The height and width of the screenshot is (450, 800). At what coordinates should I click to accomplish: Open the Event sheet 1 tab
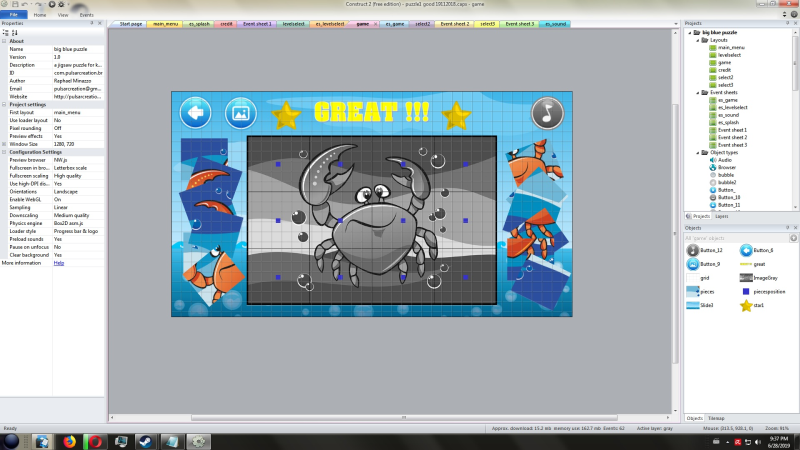(x=257, y=24)
